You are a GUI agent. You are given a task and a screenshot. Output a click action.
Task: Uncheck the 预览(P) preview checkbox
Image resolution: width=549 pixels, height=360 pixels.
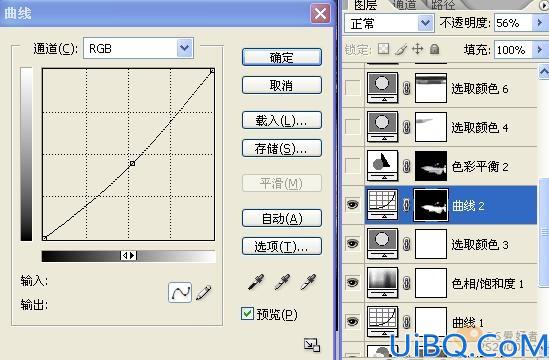(x=247, y=313)
